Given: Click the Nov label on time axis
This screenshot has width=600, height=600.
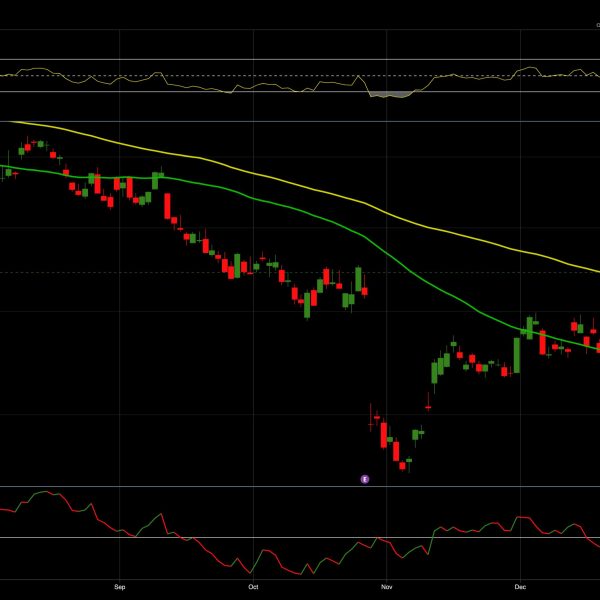Looking at the screenshot, I should point(385,587).
